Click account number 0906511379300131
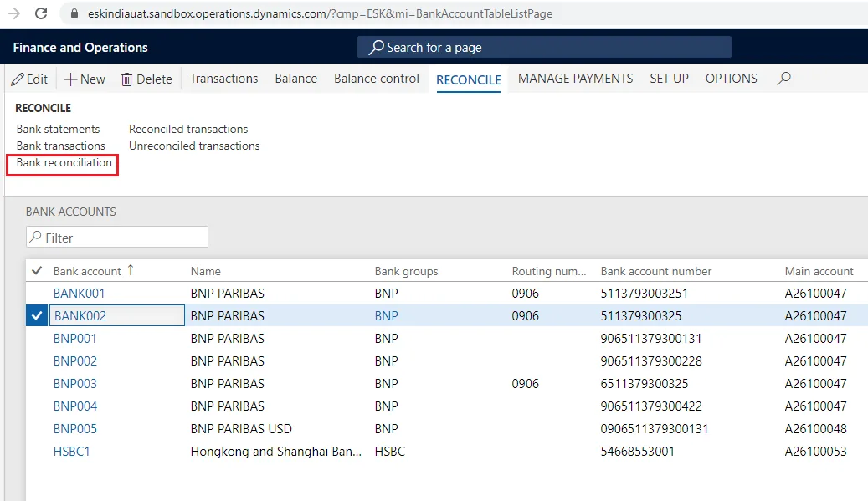Image resolution: width=868 pixels, height=501 pixels. coord(655,429)
